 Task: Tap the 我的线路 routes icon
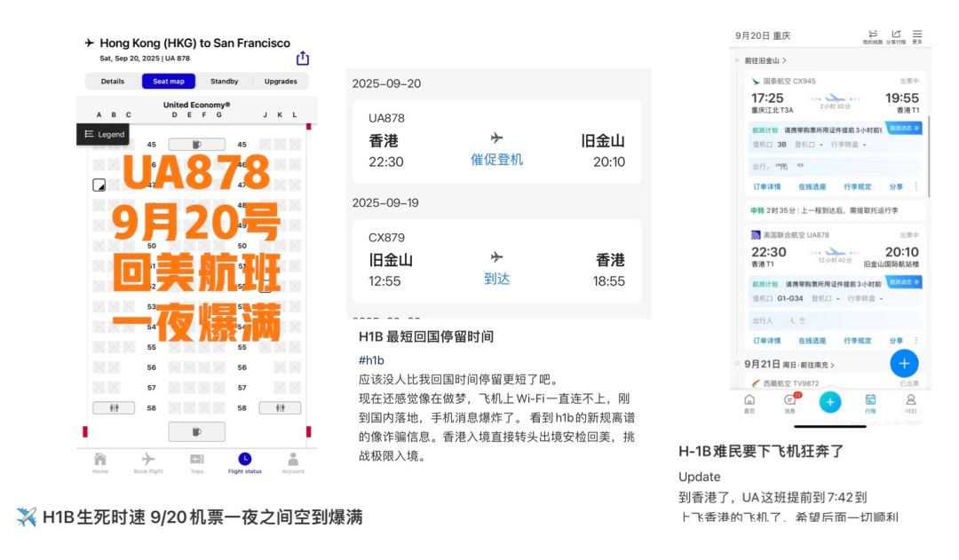pos(872,36)
